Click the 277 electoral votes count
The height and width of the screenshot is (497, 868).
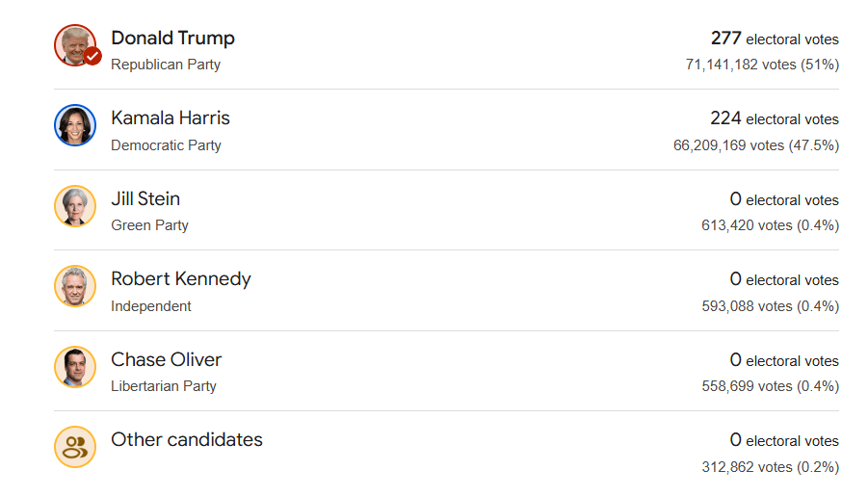tap(775, 39)
